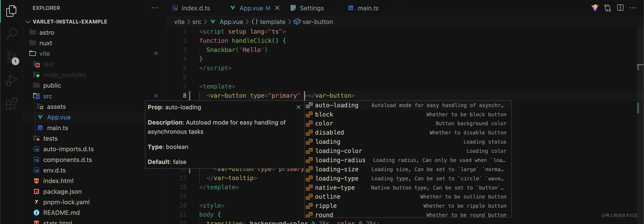Split the editor to the right
Screen dimensions: 644x224
click(x=620, y=8)
